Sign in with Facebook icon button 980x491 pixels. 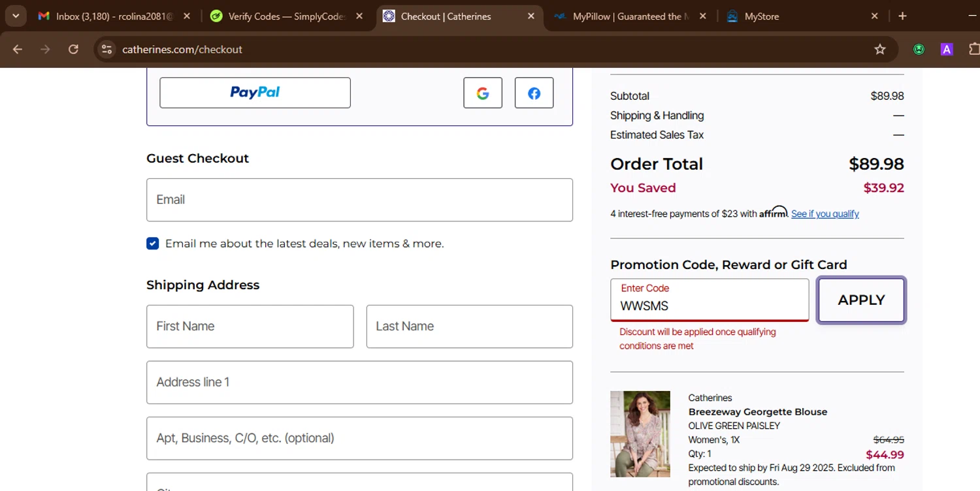(534, 93)
